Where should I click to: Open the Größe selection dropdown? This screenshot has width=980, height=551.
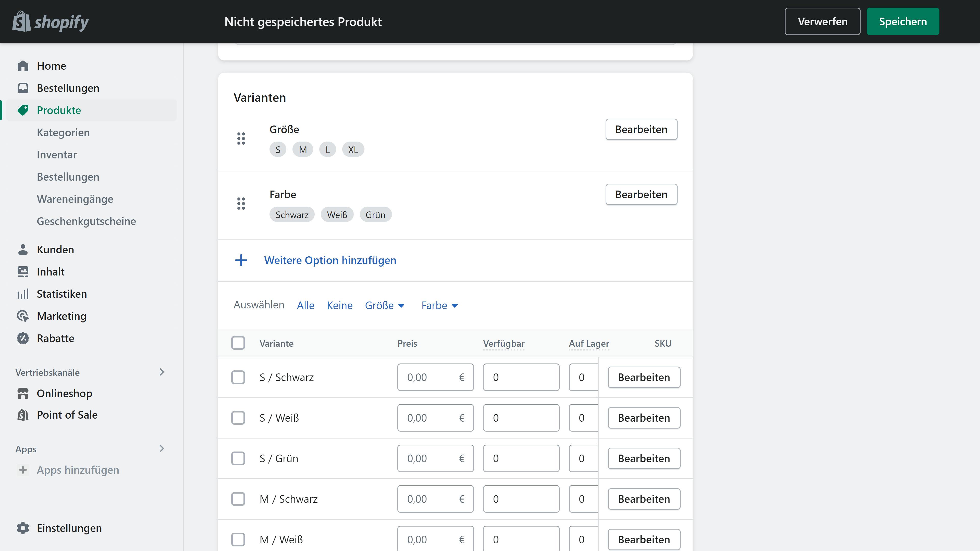(x=385, y=305)
